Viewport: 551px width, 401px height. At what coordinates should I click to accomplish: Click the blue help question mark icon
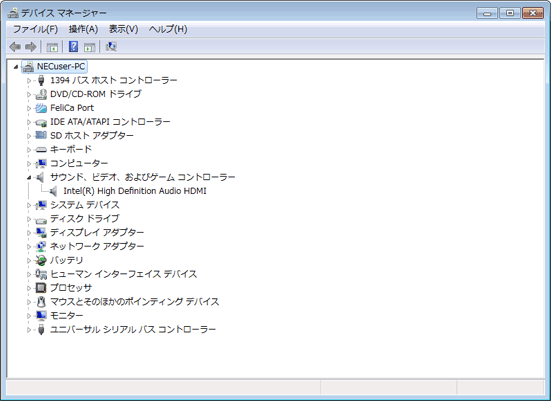(x=73, y=46)
